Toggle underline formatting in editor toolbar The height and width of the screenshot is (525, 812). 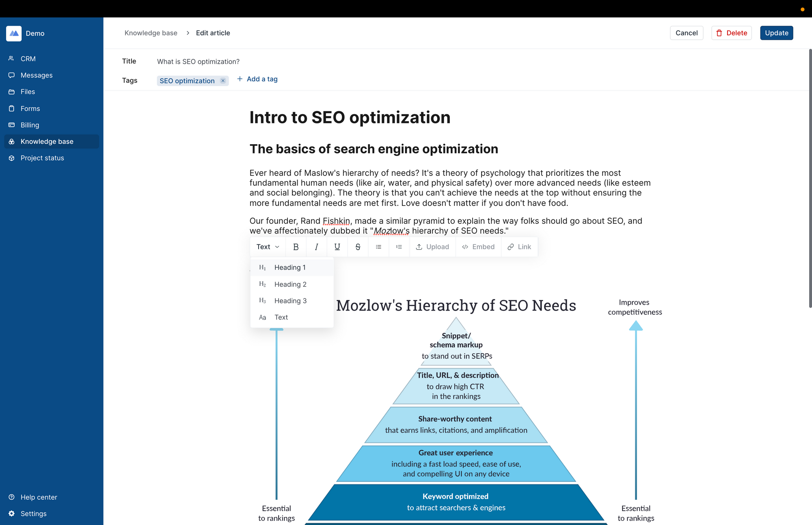point(337,247)
